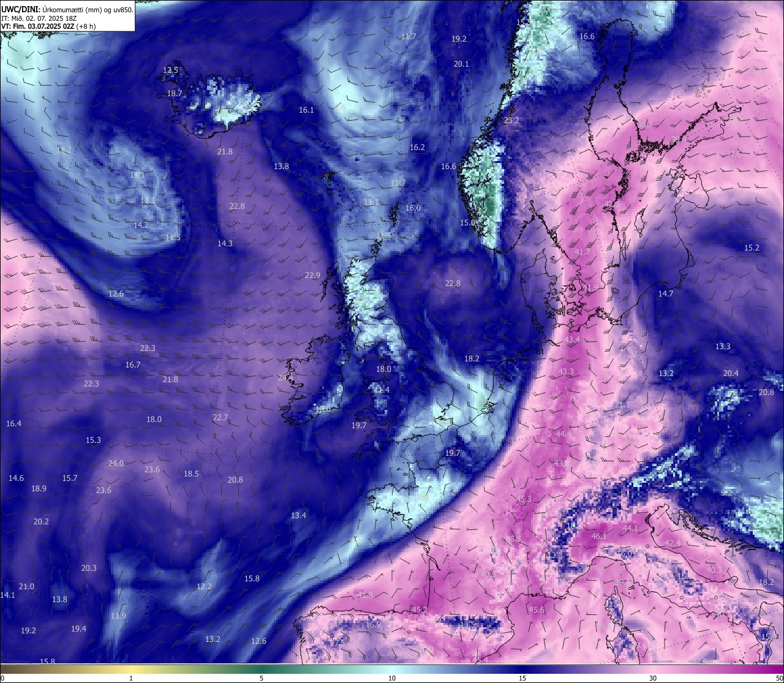The height and width of the screenshot is (683, 784).
Task: Click the 12.2 value in the Bay of Biscay area
Action: coord(204,587)
